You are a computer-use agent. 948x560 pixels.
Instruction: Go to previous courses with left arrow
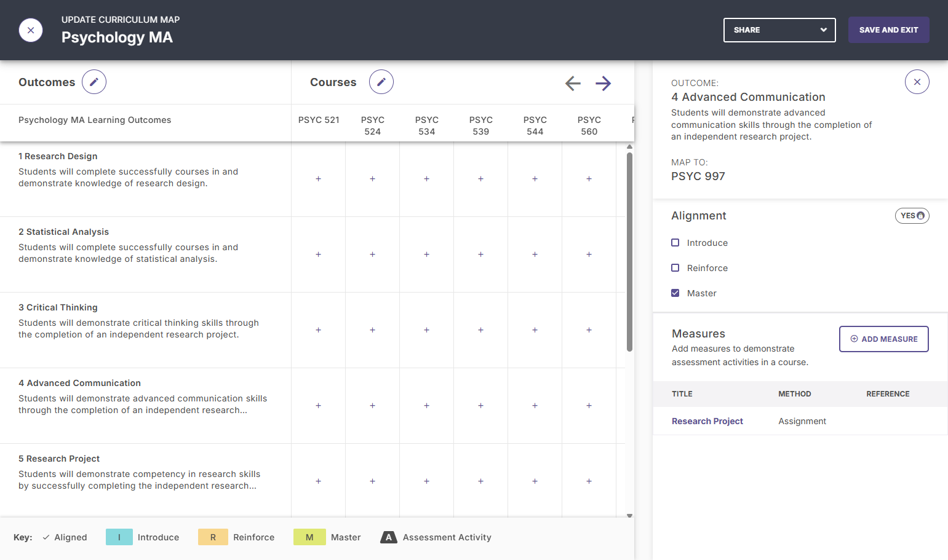573,83
